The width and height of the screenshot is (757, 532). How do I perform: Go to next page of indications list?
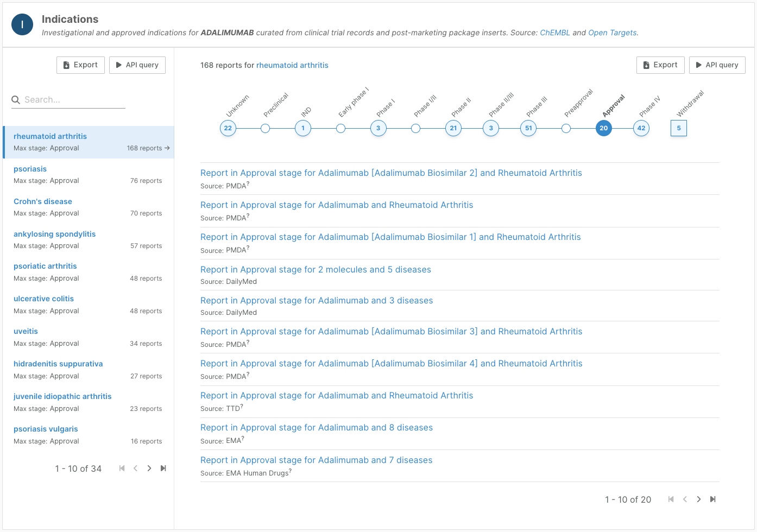(x=149, y=468)
